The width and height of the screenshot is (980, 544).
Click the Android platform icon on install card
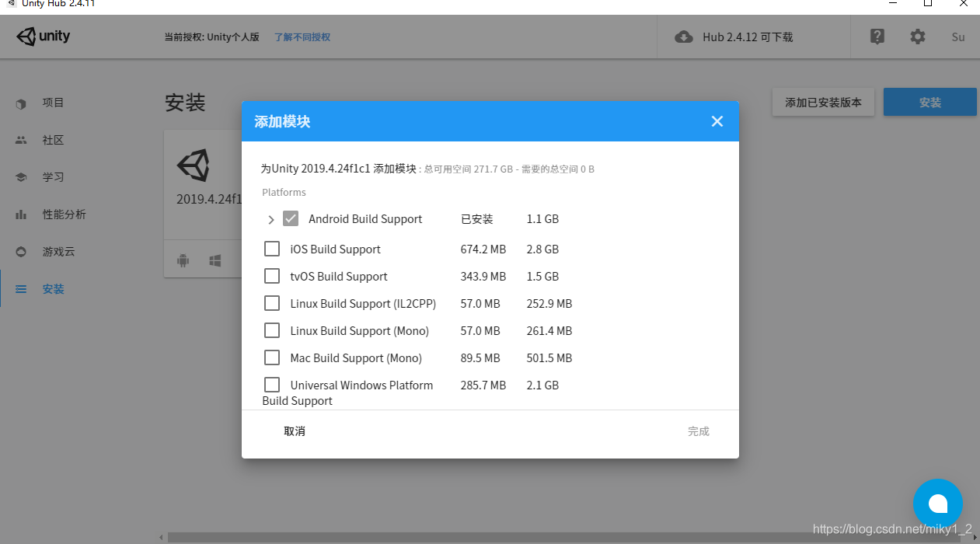pyautogui.click(x=183, y=260)
